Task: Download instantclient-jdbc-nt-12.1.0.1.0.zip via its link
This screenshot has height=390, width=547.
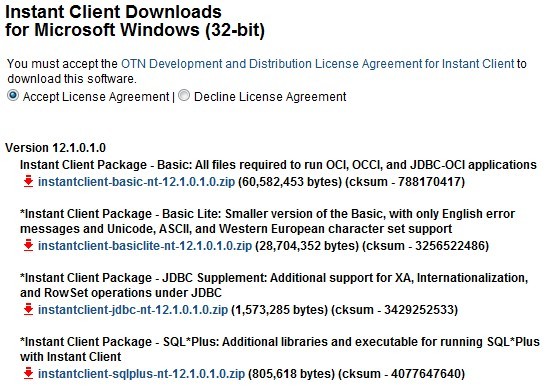Action: 133,309
